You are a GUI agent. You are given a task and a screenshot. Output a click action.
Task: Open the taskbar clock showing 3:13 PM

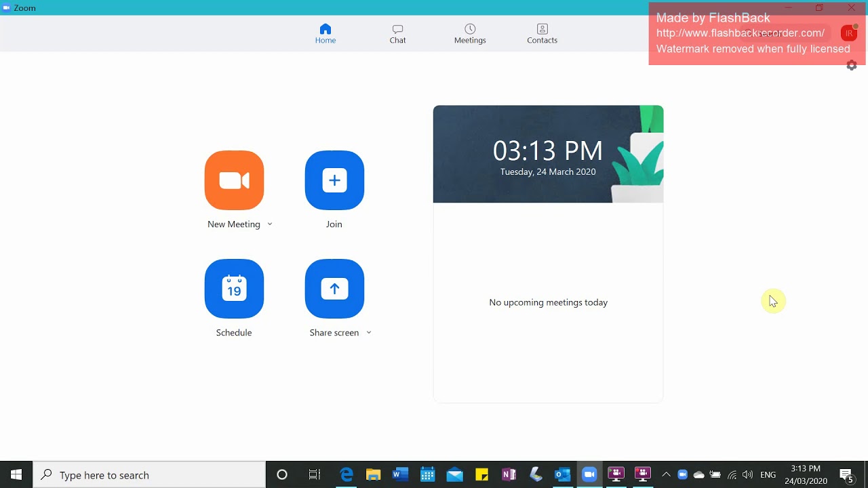[x=806, y=475]
